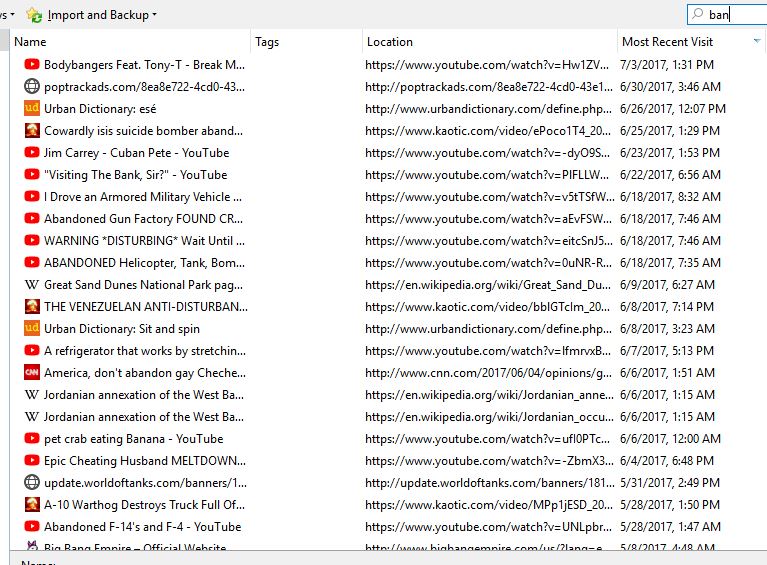Viewport: 767px width, 565px height.
Task: Click YouTube icon beside Epic Cheating Husband MELTDOWN
Action: [32, 460]
